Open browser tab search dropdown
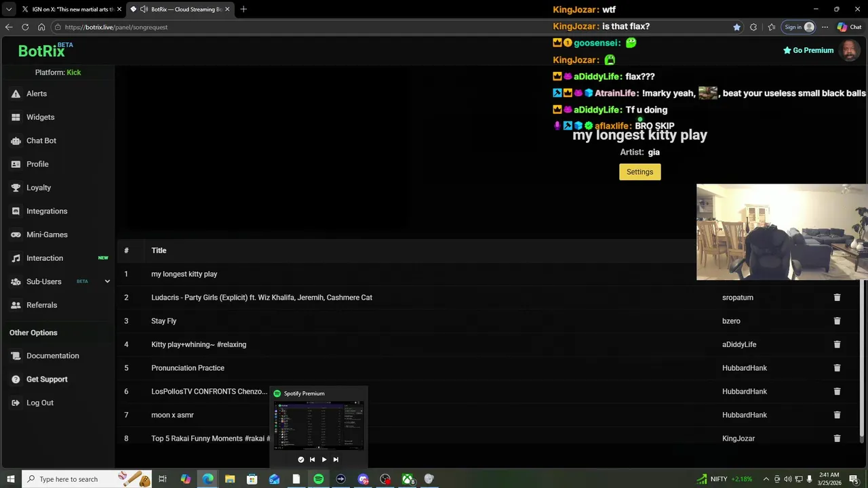Image resolution: width=868 pixels, height=488 pixels. [8, 9]
